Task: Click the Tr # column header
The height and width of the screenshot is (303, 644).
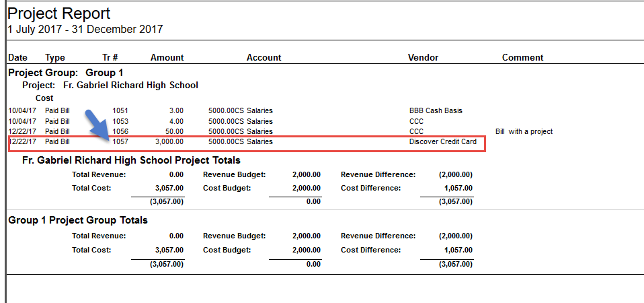Action: point(110,57)
